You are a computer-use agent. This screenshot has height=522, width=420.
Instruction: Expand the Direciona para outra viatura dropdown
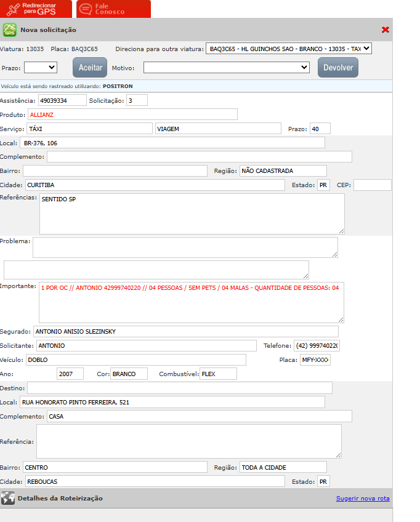tap(289, 49)
